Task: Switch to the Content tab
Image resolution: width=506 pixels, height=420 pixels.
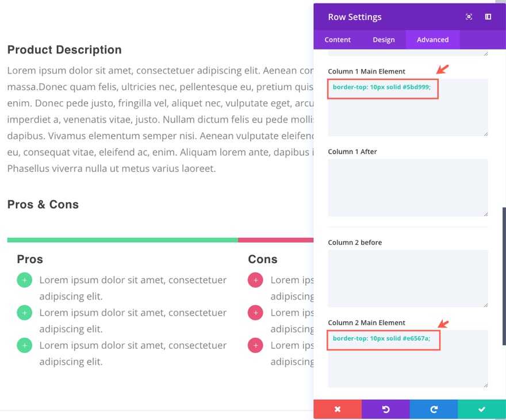Action: [x=338, y=40]
